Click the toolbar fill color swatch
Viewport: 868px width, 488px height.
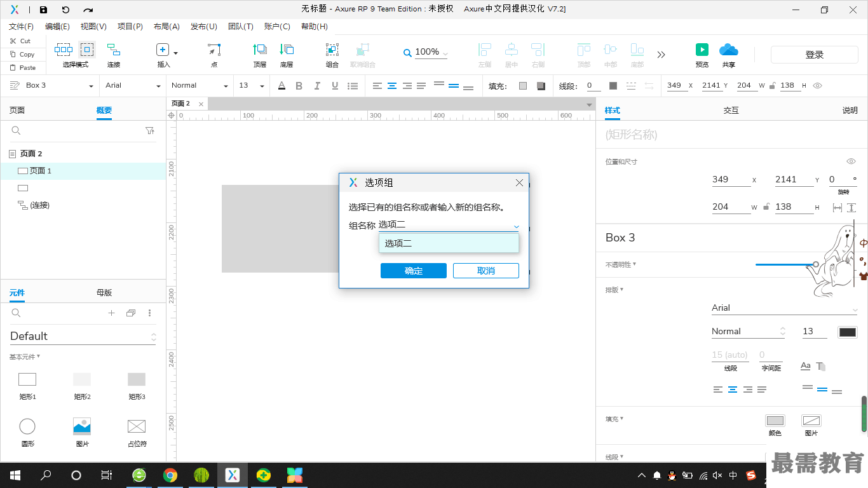coord(523,86)
